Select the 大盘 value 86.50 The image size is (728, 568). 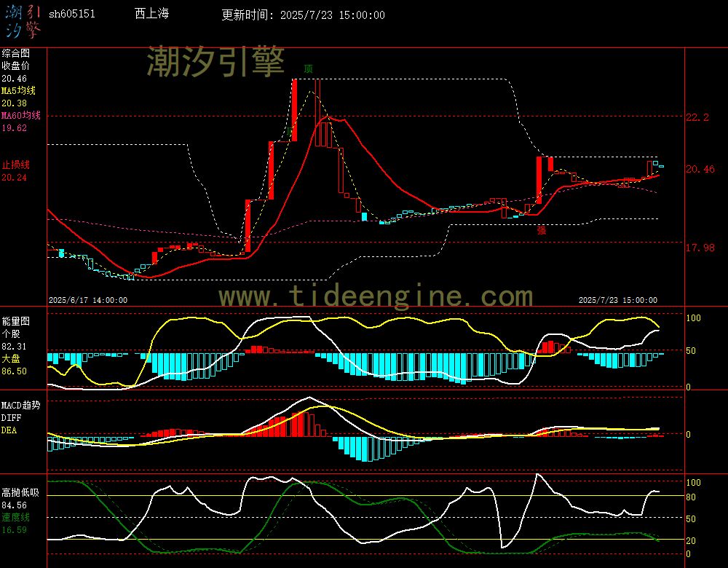[x=14, y=371]
